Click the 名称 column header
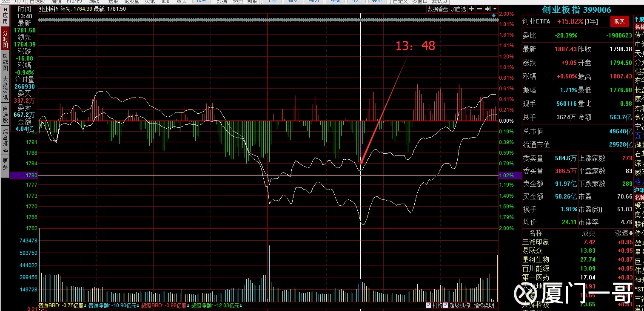644x311 pixels. (x=536, y=233)
